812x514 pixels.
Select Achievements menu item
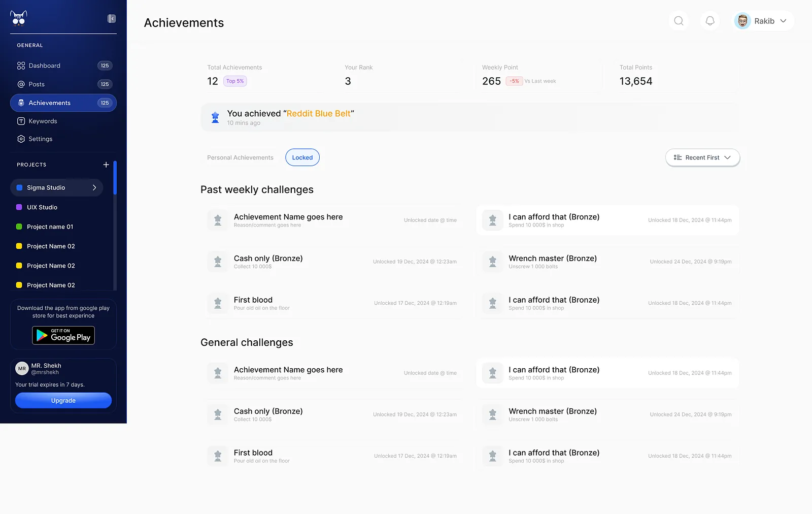click(x=63, y=103)
